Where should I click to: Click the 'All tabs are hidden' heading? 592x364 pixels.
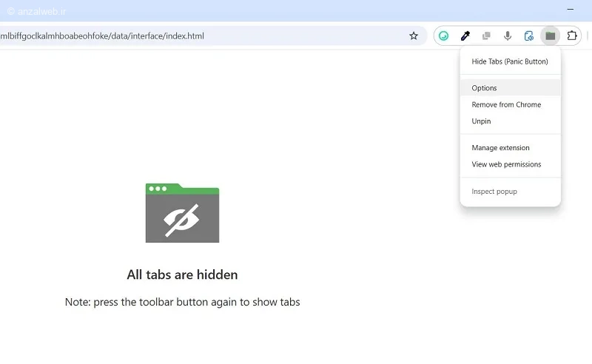[x=182, y=274]
